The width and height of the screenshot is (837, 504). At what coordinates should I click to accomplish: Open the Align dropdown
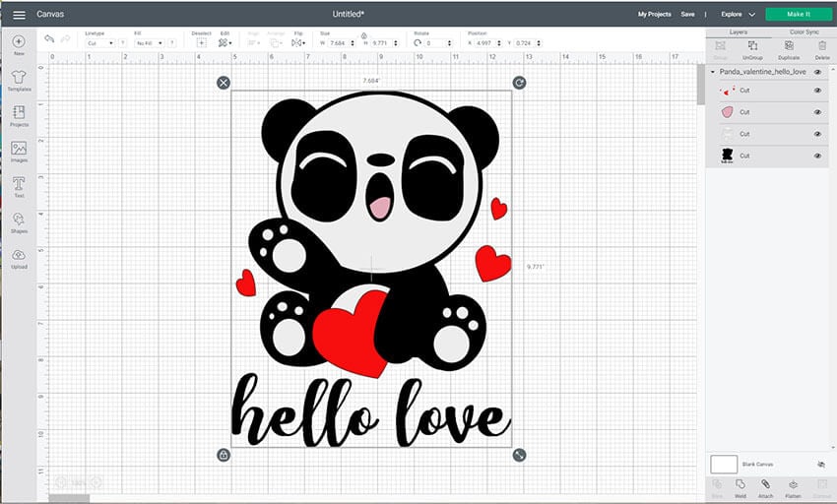[253, 42]
